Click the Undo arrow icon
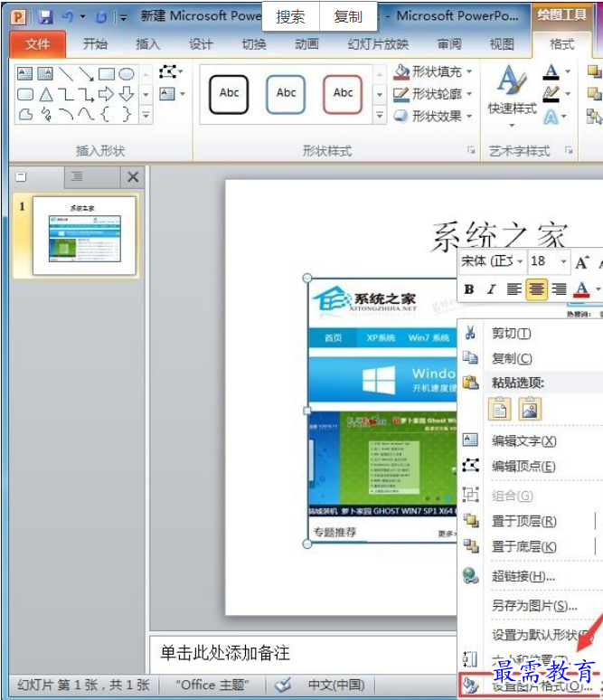This screenshot has width=603, height=700. [x=68, y=16]
